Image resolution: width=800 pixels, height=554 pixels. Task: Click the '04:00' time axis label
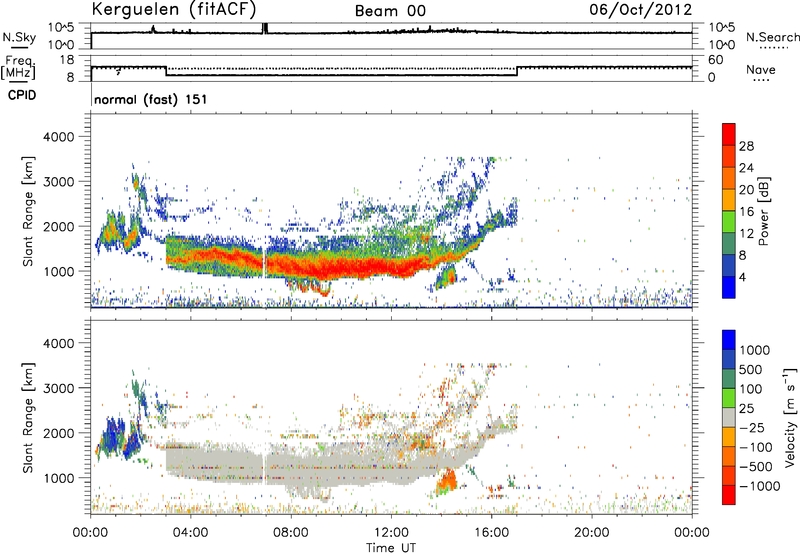[x=190, y=533]
